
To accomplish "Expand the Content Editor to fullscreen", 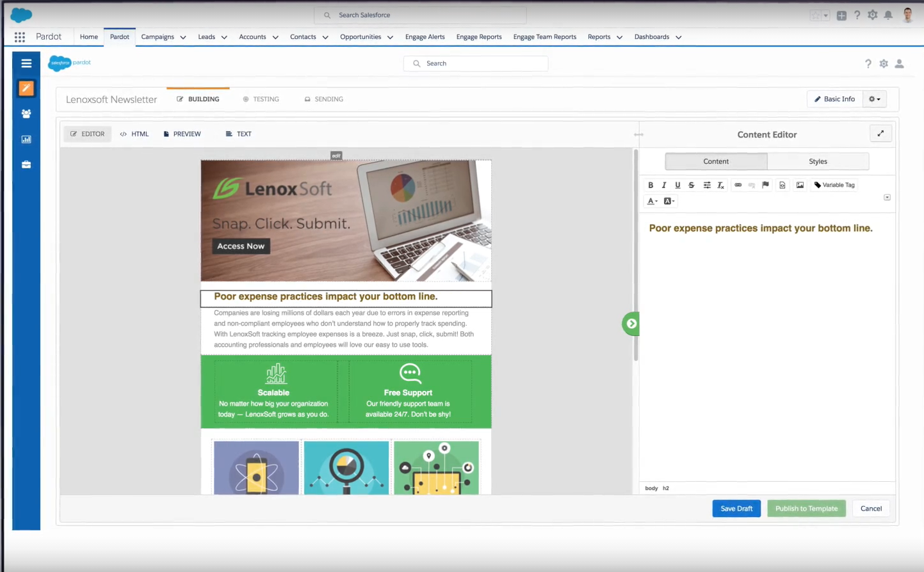I will pos(880,134).
